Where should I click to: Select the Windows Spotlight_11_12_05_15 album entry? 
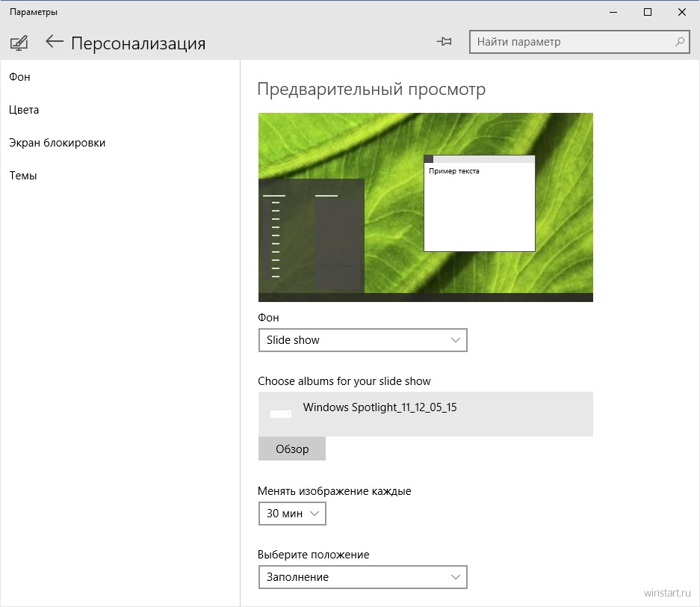click(x=425, y=414)
